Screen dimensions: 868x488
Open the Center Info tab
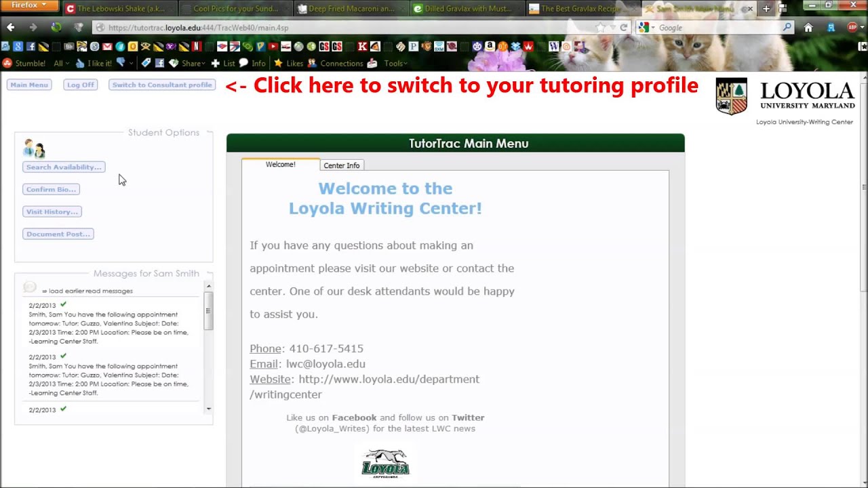coord(342,165)
